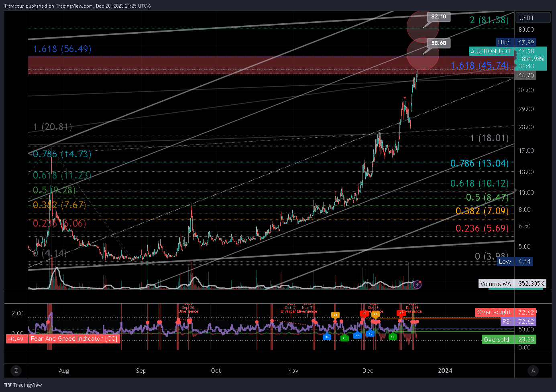Click the 1.618 (45.74) Fibonacci label
Viewport: 556px width, 392px height.
click(x=480, y=65)
